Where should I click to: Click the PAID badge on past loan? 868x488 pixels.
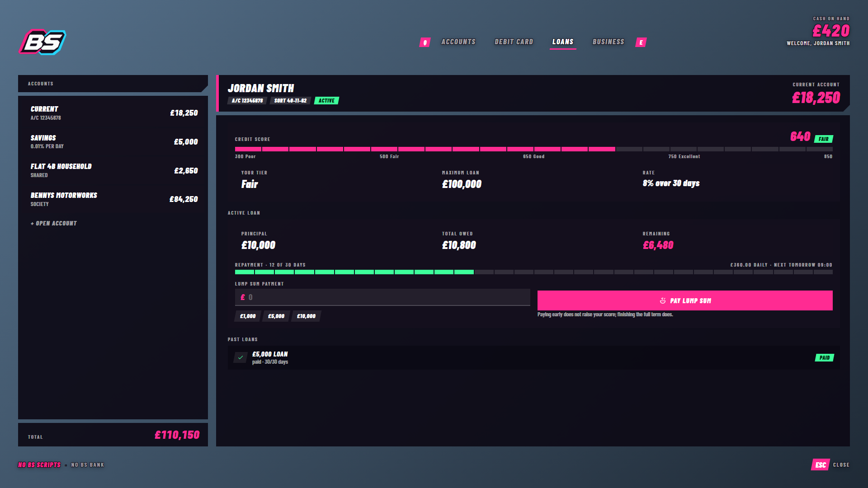point(825,358)
